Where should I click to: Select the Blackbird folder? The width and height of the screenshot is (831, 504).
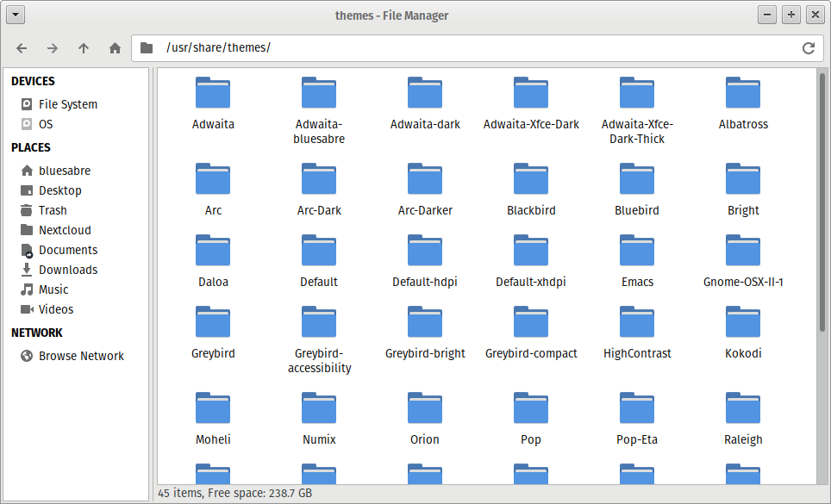pos(531,190)
